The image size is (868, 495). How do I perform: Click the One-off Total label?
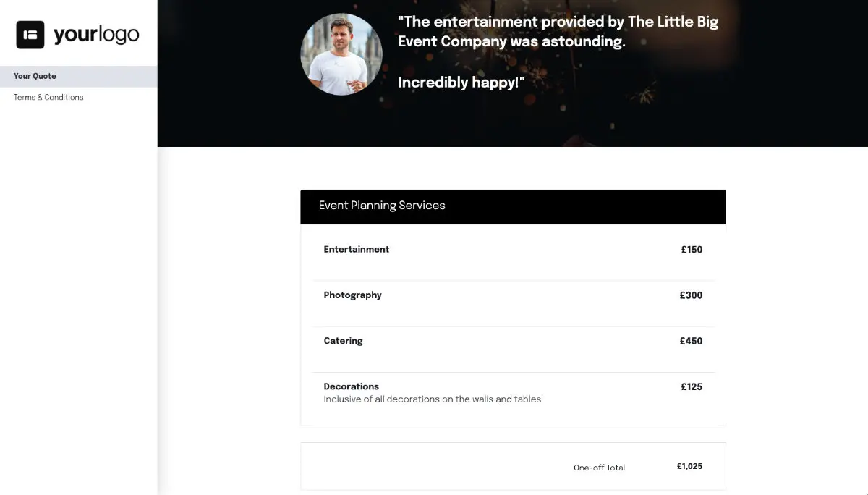pos(599,467)
